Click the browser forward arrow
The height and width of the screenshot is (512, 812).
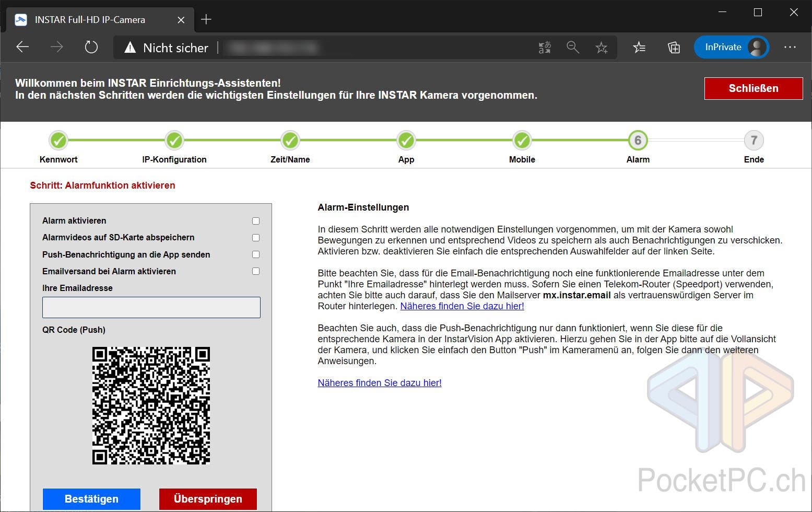click(x=56, y=47)
